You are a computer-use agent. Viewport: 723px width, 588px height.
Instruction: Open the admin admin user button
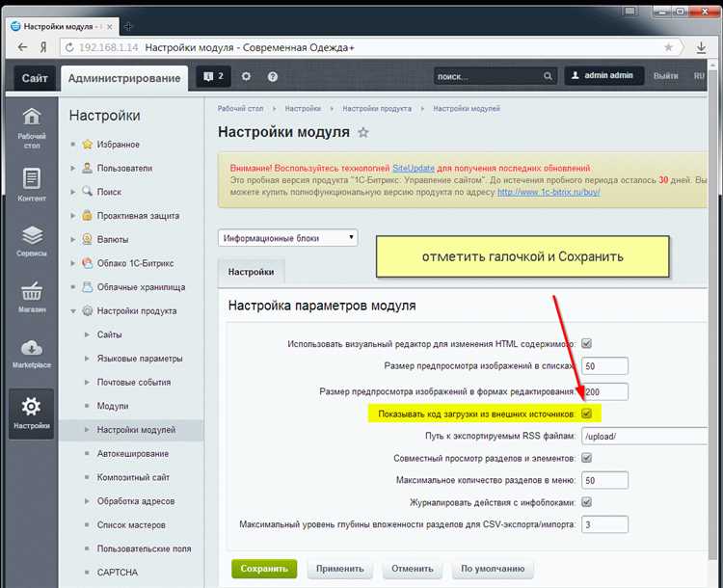(604, 75)
